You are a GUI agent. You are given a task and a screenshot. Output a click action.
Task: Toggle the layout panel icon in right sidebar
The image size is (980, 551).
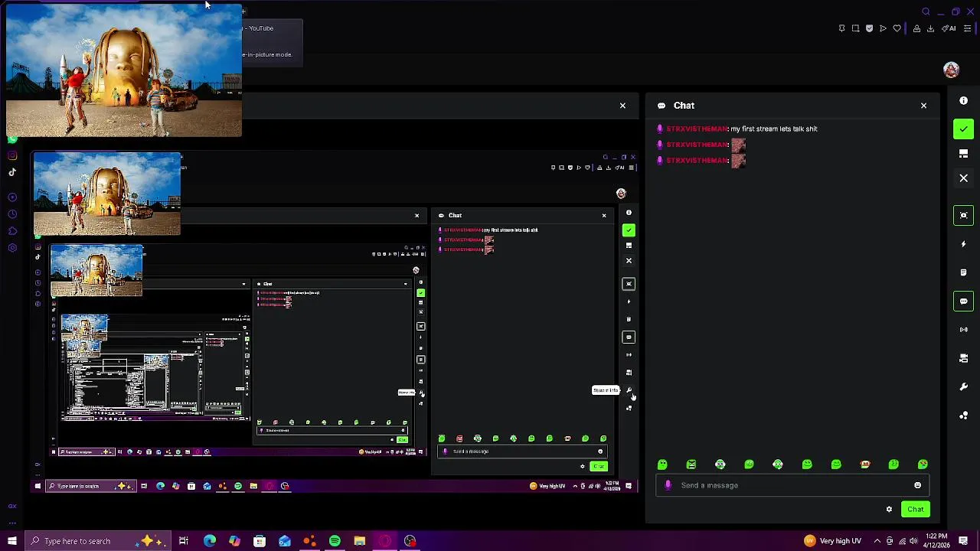coord(963,154)
